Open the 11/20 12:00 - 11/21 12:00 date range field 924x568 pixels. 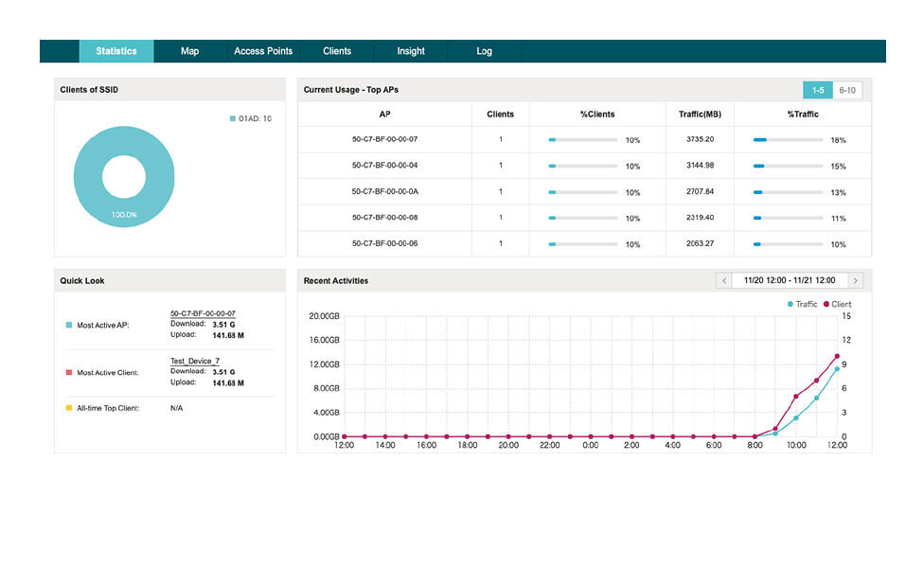click(790, 281)
